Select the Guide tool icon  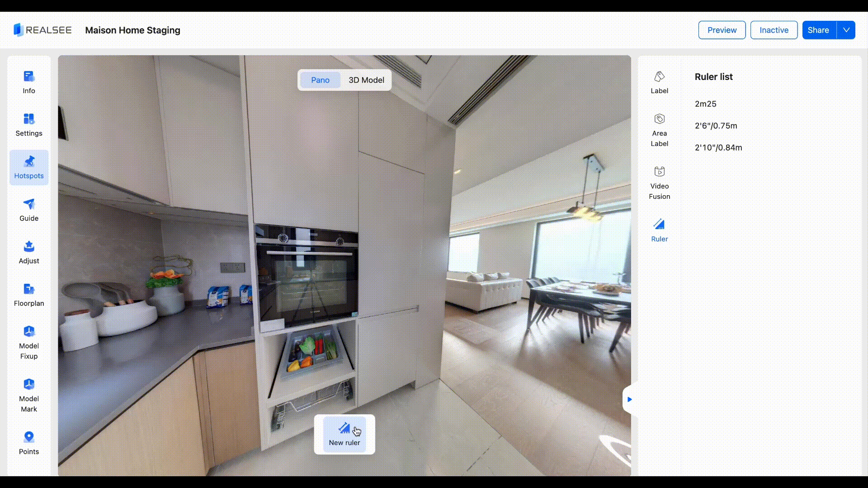pos(29,210)
